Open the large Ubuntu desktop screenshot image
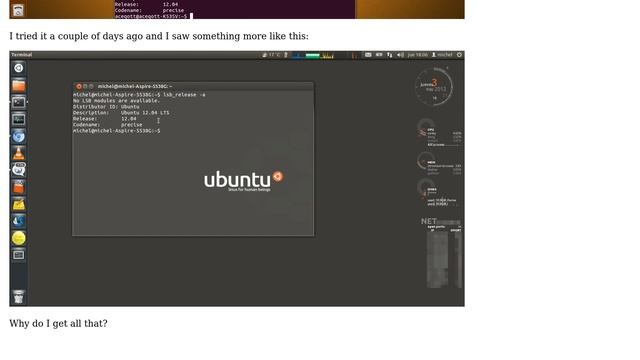Viewport: 640px width, 360px height. click(237, 178)
